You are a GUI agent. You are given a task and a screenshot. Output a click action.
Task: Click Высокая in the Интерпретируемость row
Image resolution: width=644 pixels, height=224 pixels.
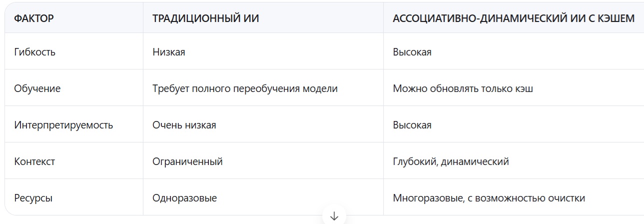click(x=412, y=125)
